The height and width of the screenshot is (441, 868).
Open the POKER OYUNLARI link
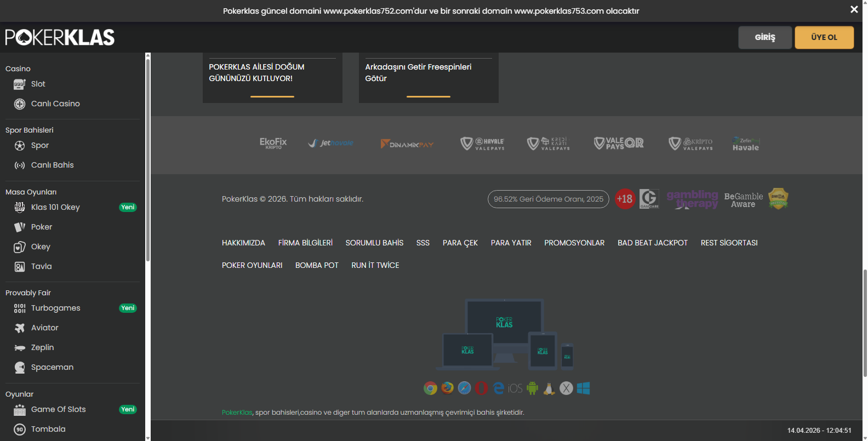tap(252, 265)
